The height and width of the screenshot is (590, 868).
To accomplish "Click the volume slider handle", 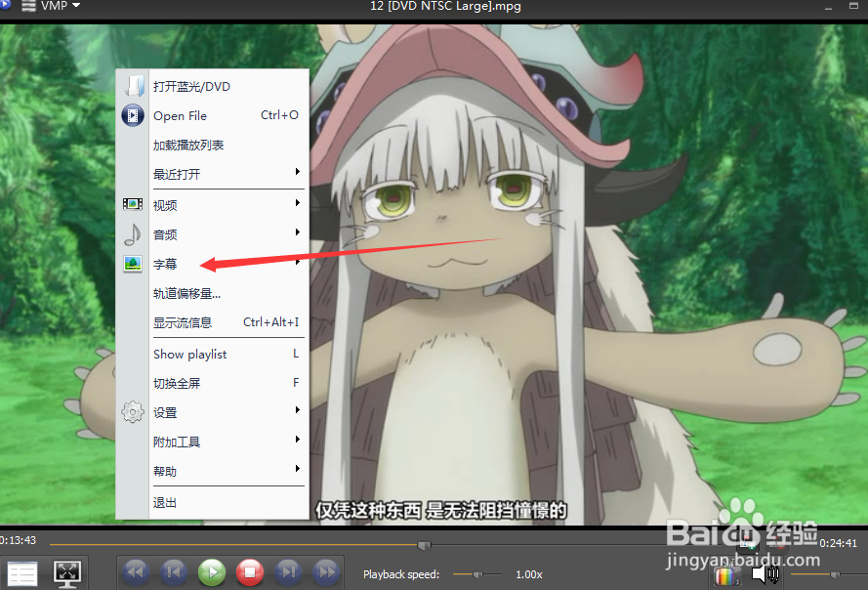I will click(x=836, y=574).
